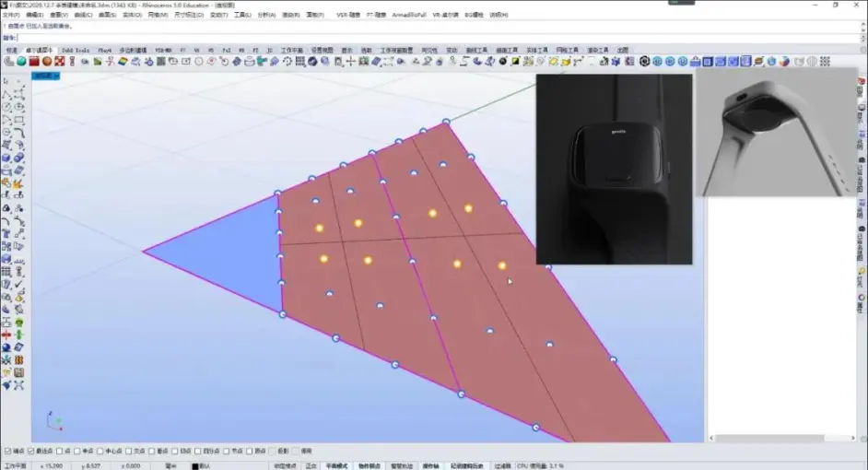Click the red box icon in top toolbar

[x=34, y=62]
